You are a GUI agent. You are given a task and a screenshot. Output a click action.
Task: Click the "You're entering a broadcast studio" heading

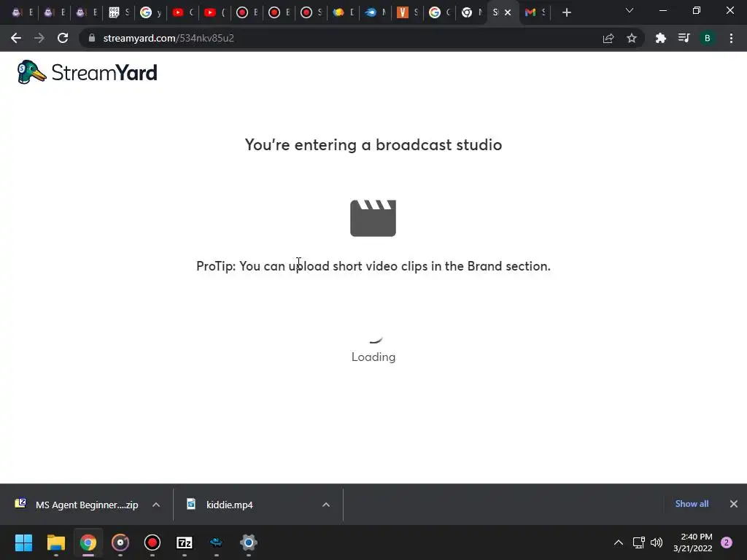click(373, 145)
